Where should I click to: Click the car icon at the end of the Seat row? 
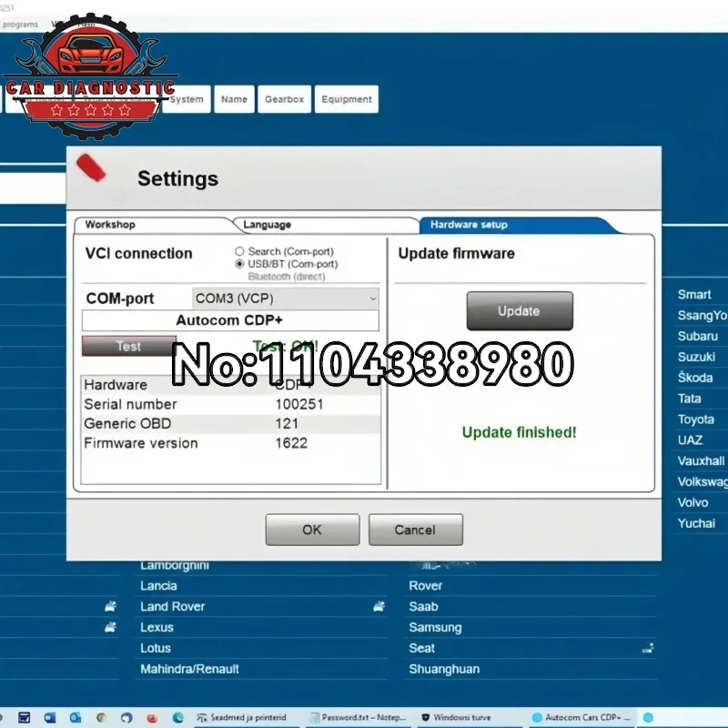click(648, 648)
